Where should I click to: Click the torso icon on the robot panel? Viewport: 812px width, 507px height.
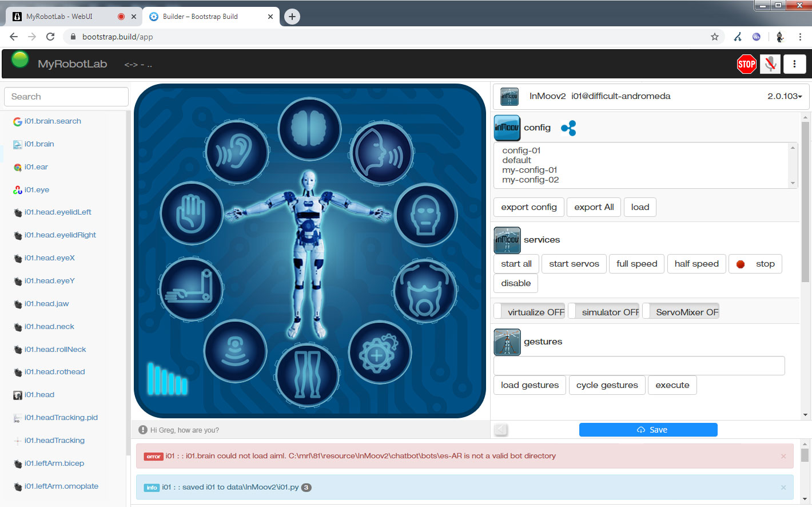click(x=424, y=291)
